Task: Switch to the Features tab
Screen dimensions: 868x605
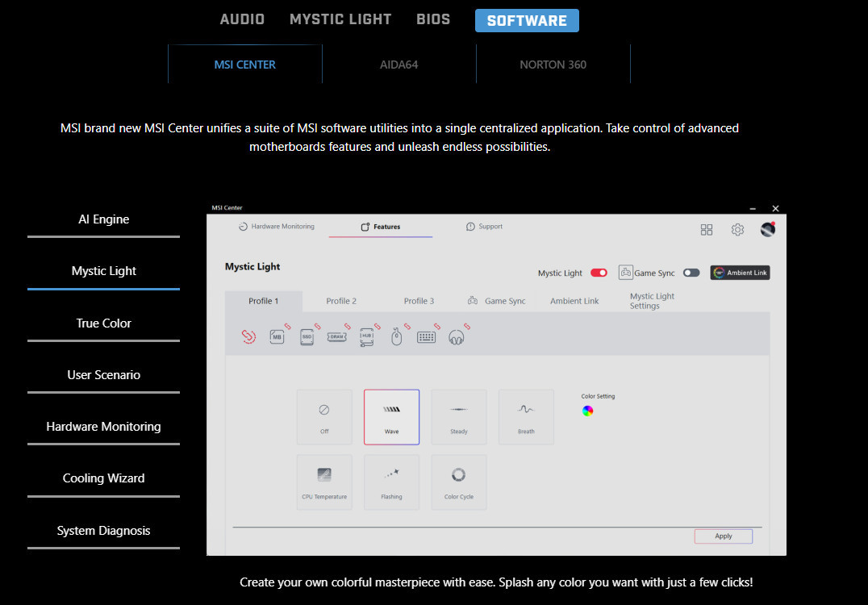Action: pyautogui.click(x=380, y=227)
